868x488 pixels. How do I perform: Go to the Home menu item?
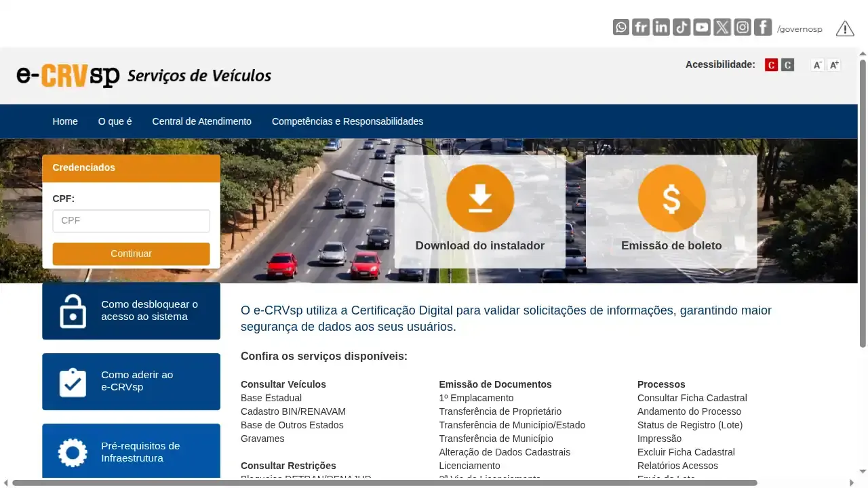pos(65,121)
